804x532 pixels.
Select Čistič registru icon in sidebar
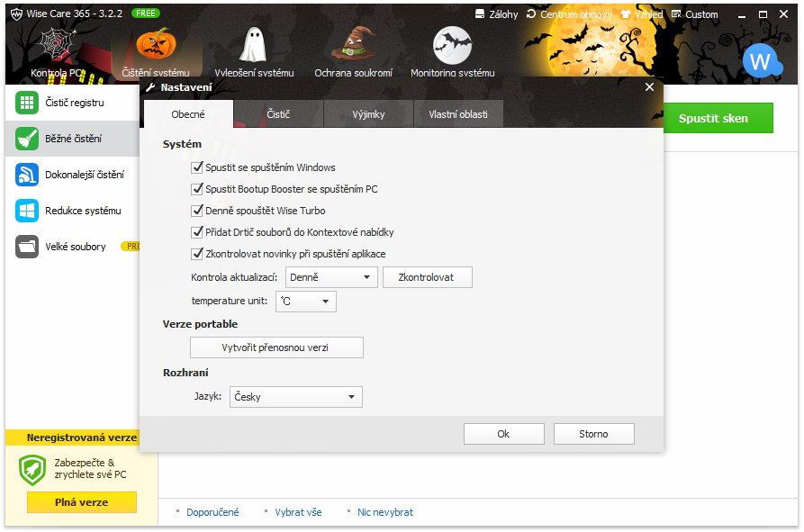click(27, 103)
